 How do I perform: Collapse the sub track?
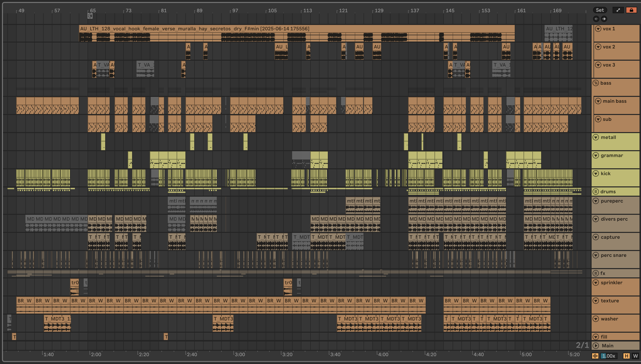pos(598,119)
